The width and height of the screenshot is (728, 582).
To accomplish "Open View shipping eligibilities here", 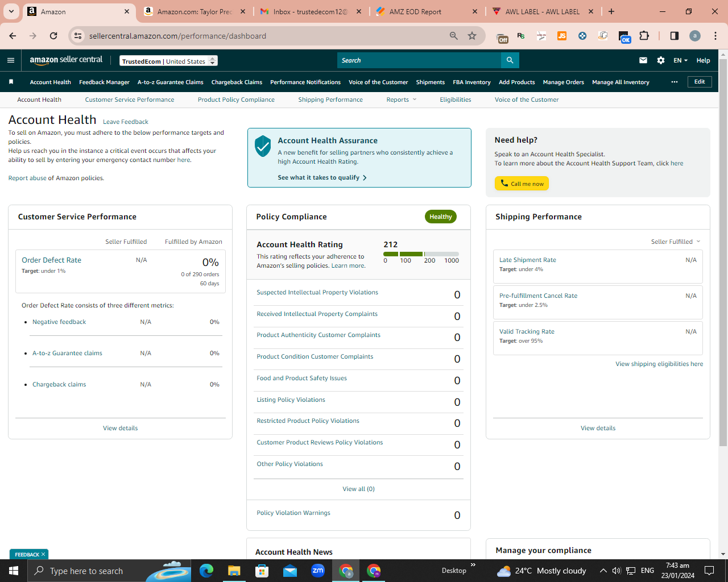I will pos(659,364).
